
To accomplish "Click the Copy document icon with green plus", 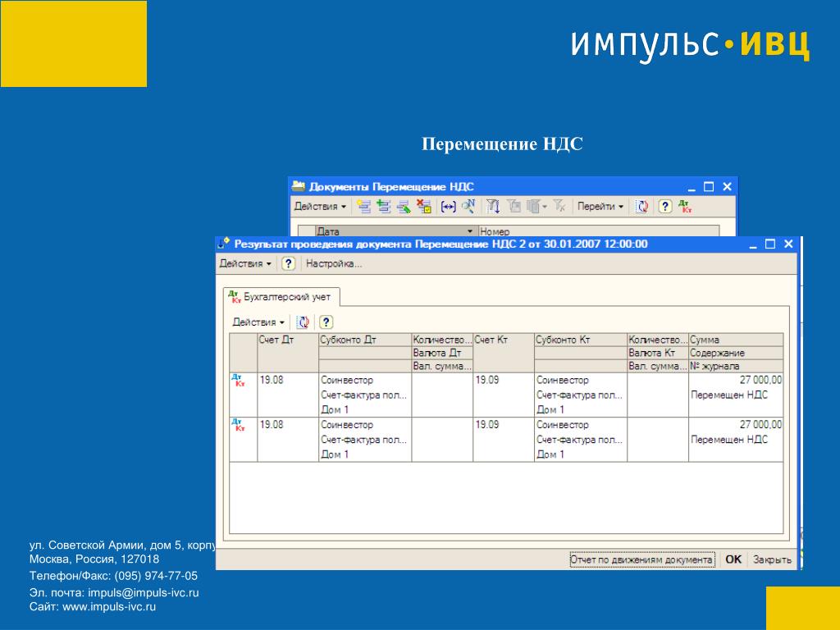I will (x=384, y=206).
